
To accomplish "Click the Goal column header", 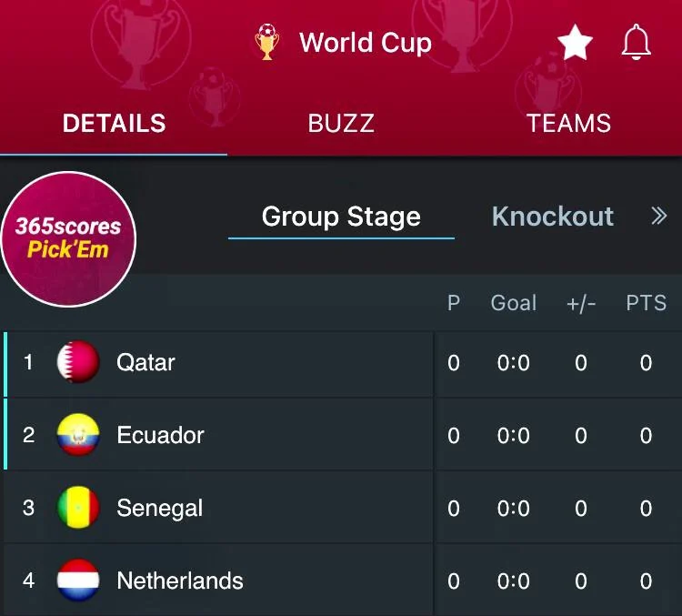I will [514, 303].
